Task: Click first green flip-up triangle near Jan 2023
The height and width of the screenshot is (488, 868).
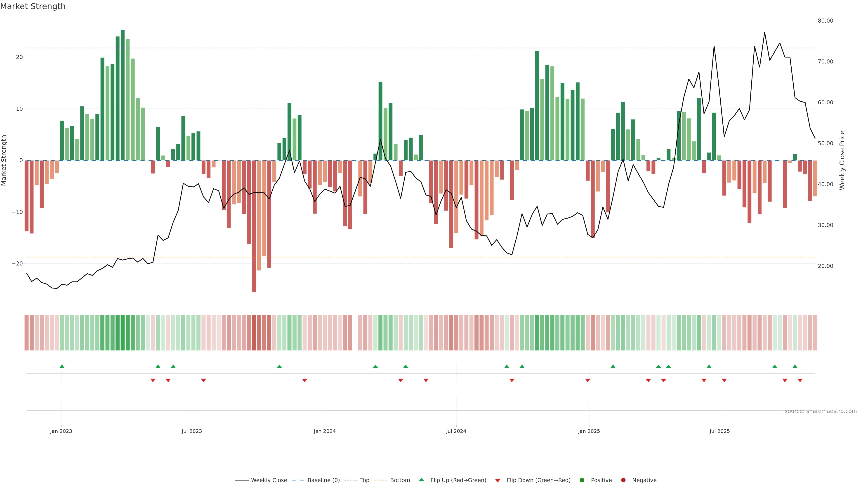Action: [62, 366]
